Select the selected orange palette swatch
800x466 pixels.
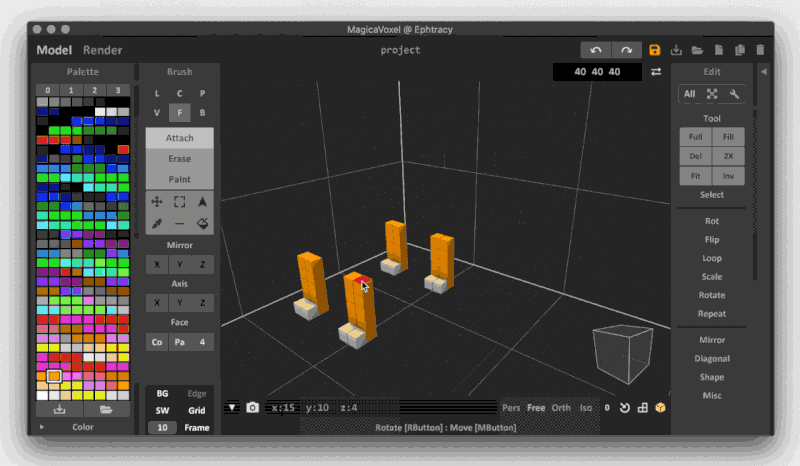click(54, 377)
